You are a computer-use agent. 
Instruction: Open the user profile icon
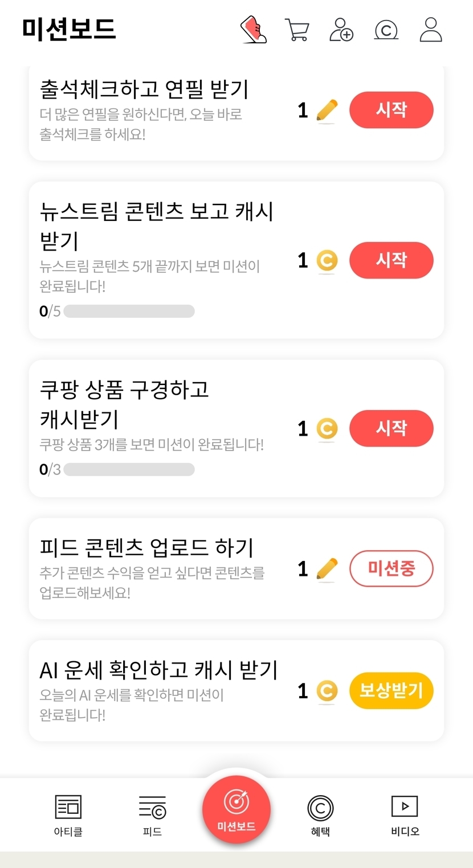[x=431, y=30]
